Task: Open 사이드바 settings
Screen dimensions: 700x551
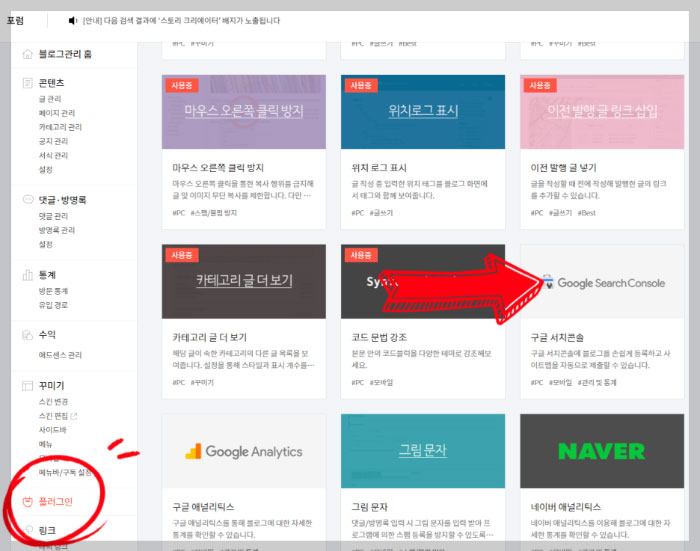Action: pyautogui.click(x=53, y=430)
